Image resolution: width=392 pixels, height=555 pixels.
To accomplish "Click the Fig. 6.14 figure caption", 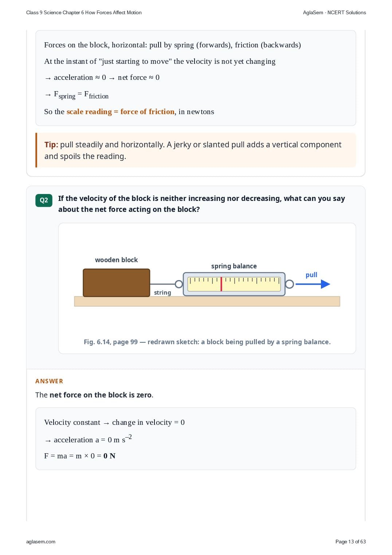I will point(207,342).
